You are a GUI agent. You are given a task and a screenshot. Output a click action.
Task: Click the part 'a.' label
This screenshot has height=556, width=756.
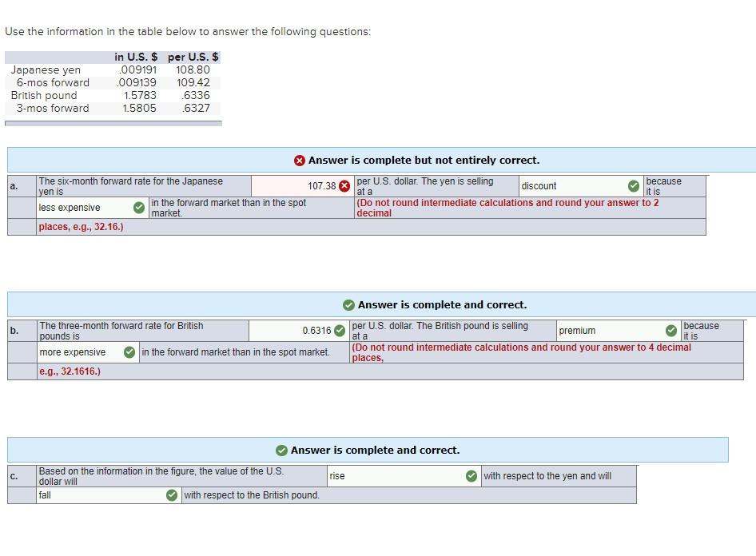click(14, 186)
